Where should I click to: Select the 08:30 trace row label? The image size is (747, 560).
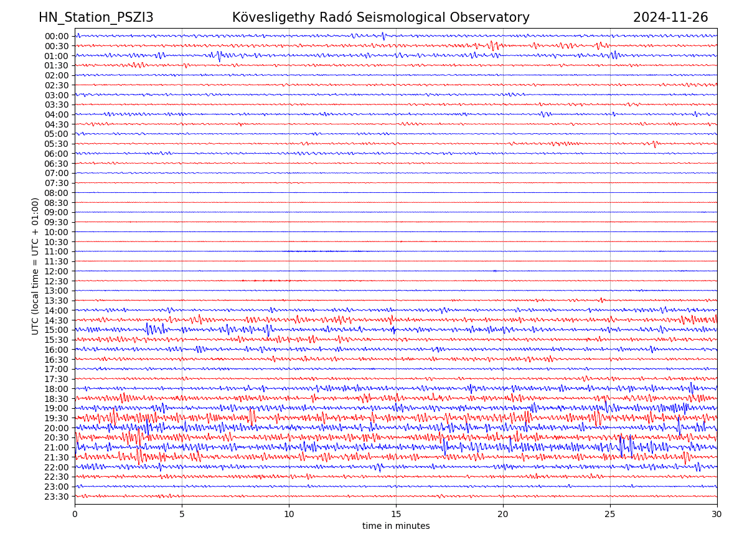[57, 203]
